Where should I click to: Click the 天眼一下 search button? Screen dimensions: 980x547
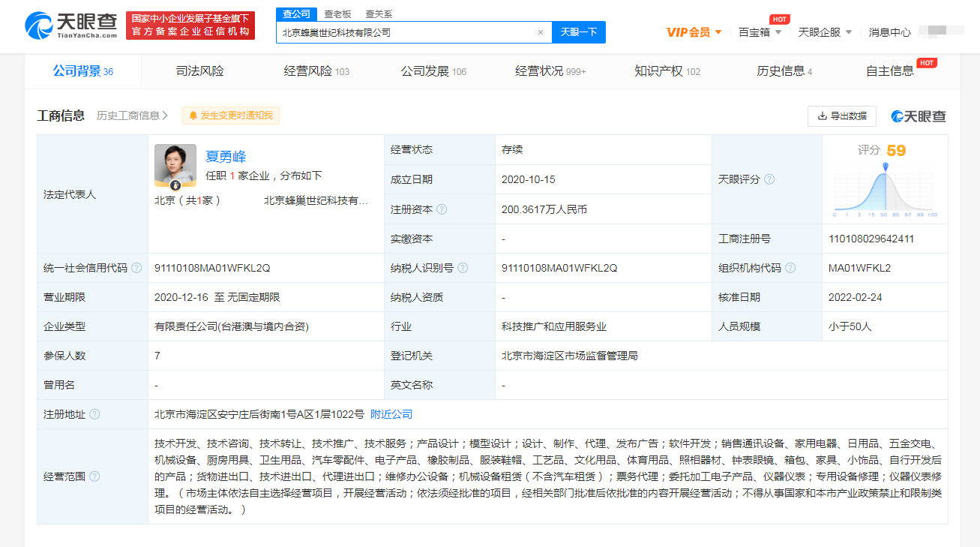579,32
